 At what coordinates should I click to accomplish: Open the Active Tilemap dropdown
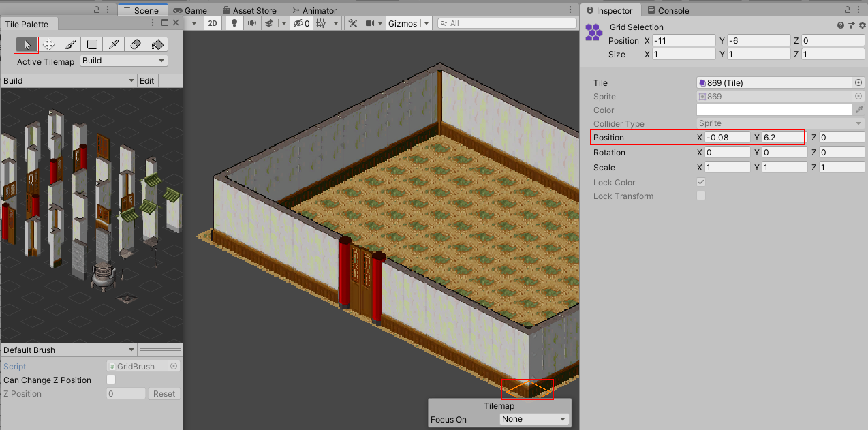click(123, 61)
